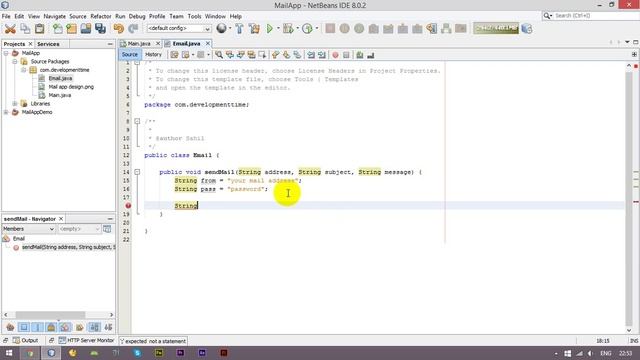Create a New File via toolbar icon
Viewport: 640px width, 360px height.
pyautogui.click(x=58, y=29)
